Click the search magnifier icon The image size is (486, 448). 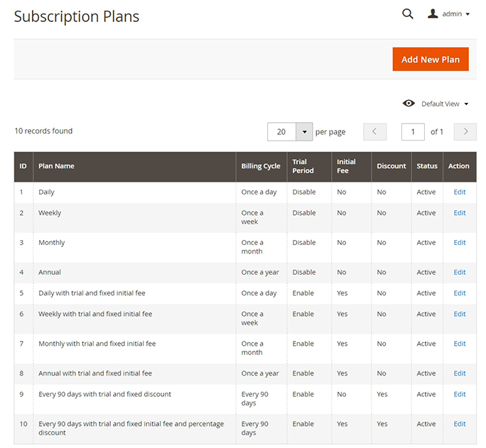[407, 13]
